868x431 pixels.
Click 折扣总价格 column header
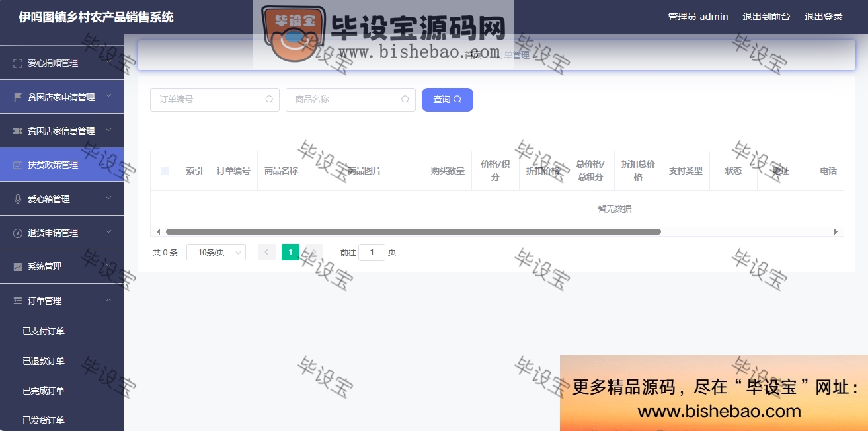(638, 171)
